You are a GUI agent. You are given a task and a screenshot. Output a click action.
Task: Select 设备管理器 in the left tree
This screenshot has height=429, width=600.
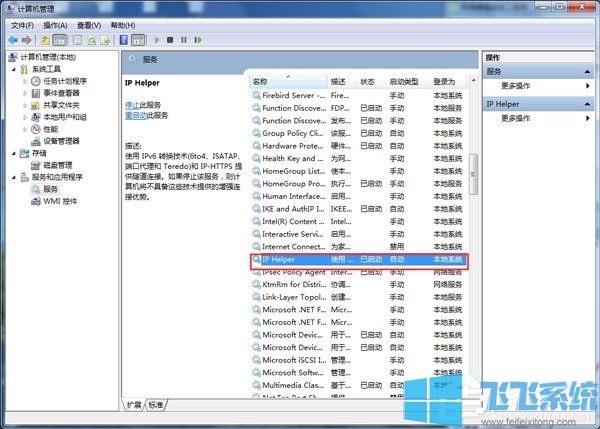click(61, 141)
